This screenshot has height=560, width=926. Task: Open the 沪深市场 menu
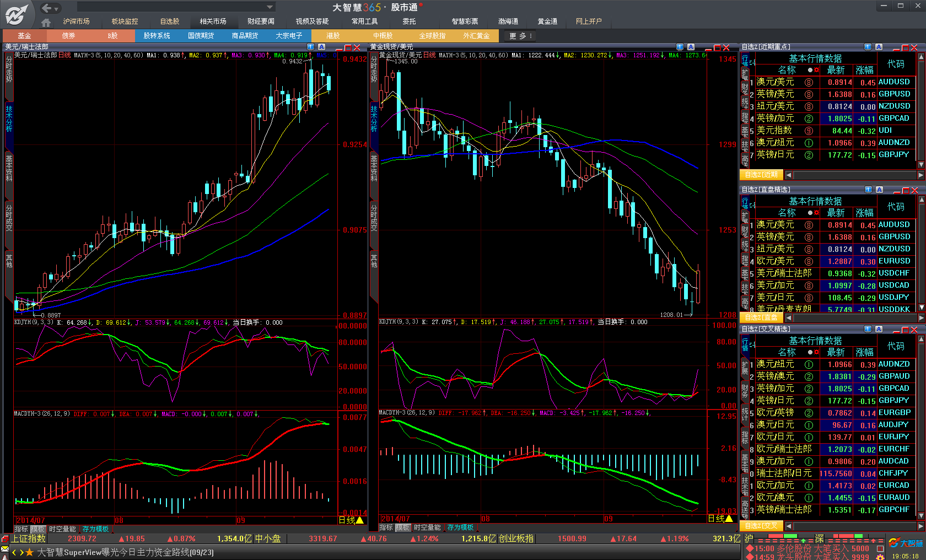click(76, 21)
